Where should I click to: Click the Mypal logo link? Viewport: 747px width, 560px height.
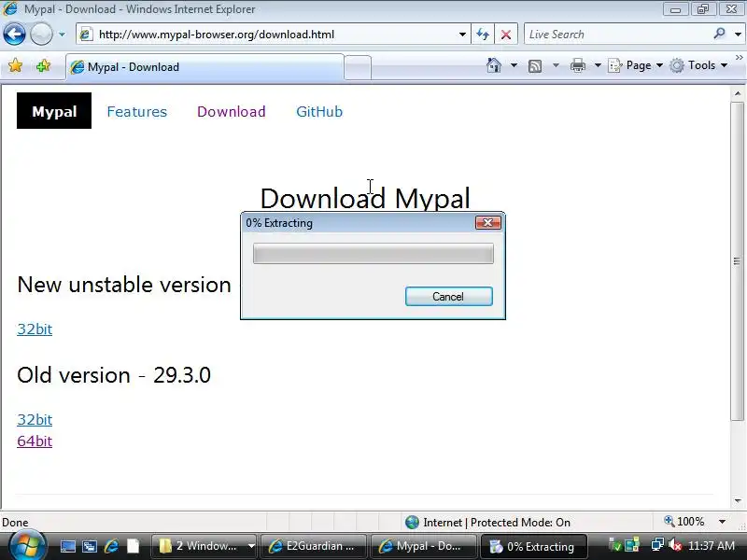(x=54, y=111)
